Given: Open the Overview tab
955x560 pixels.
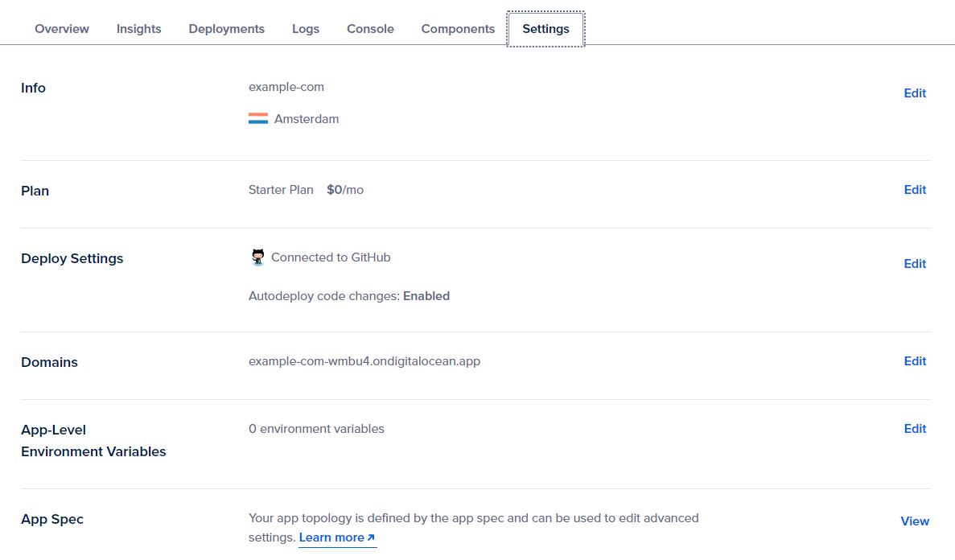Looking at the screenshot, I should point(62,29).
